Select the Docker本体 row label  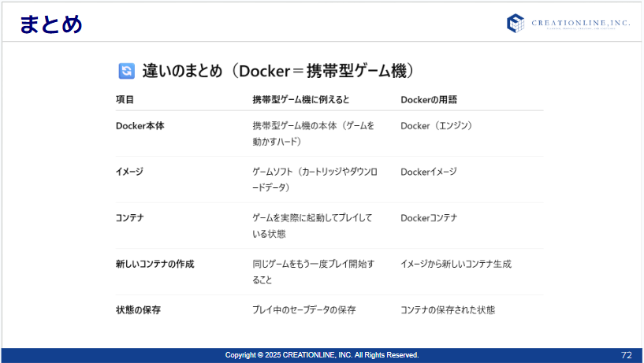pos(140,125)
